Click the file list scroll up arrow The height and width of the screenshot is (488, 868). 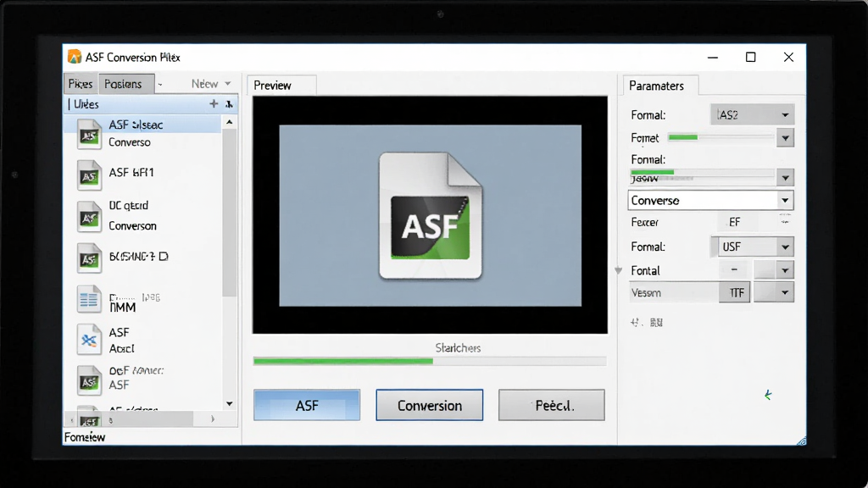[x=229, y=122]
